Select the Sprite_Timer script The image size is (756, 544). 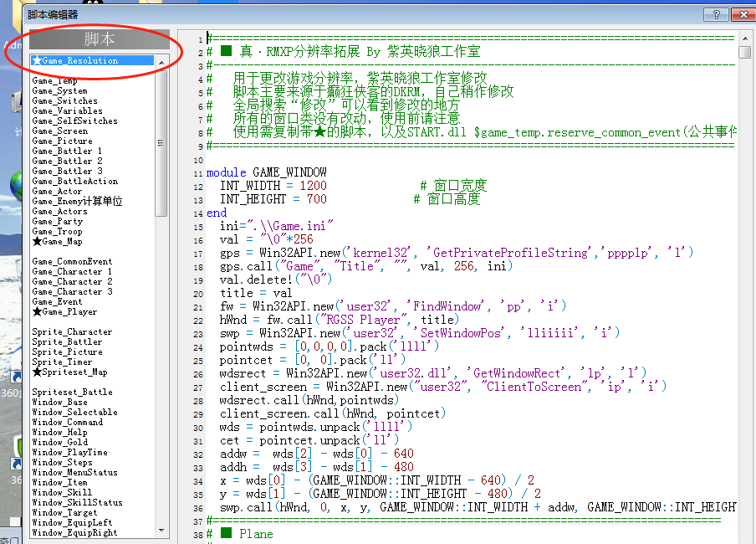point(62,362)
